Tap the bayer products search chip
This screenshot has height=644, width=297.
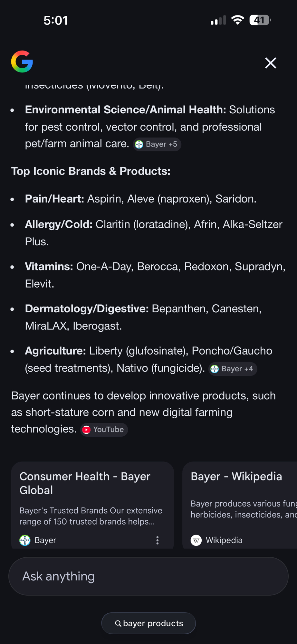(149, 623)
